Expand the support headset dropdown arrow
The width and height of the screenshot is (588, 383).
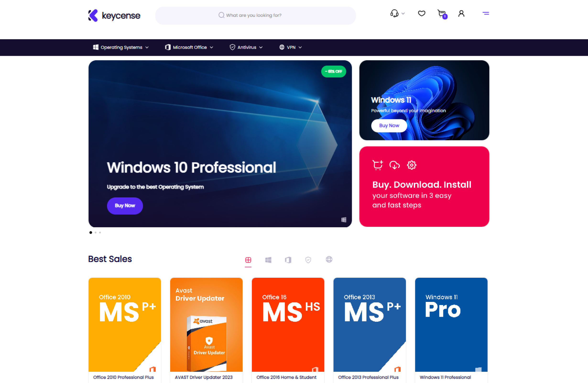(x=403, y=14)
